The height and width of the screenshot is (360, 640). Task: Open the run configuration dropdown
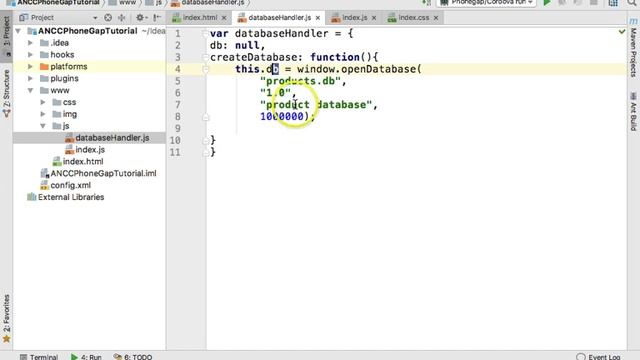(486, 2)
